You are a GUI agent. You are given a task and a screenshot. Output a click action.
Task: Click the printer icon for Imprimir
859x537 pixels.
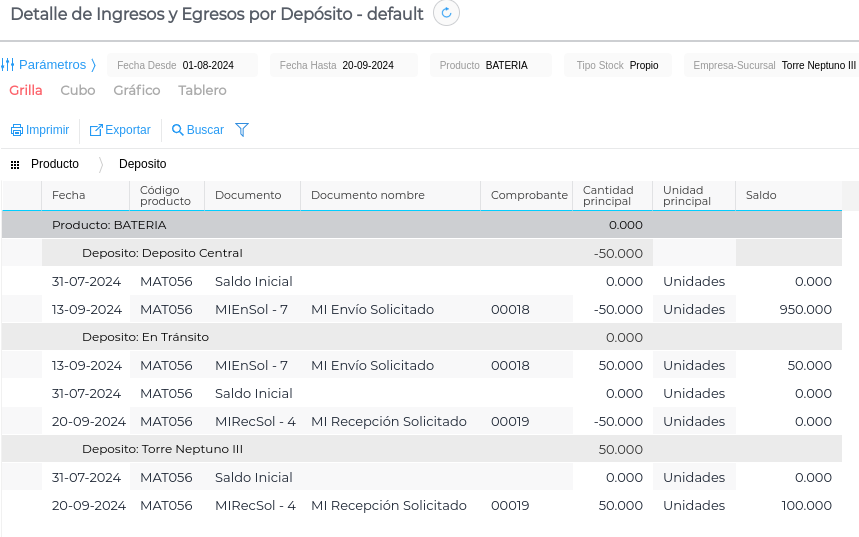pyautogui.click(x=16, y=130)
